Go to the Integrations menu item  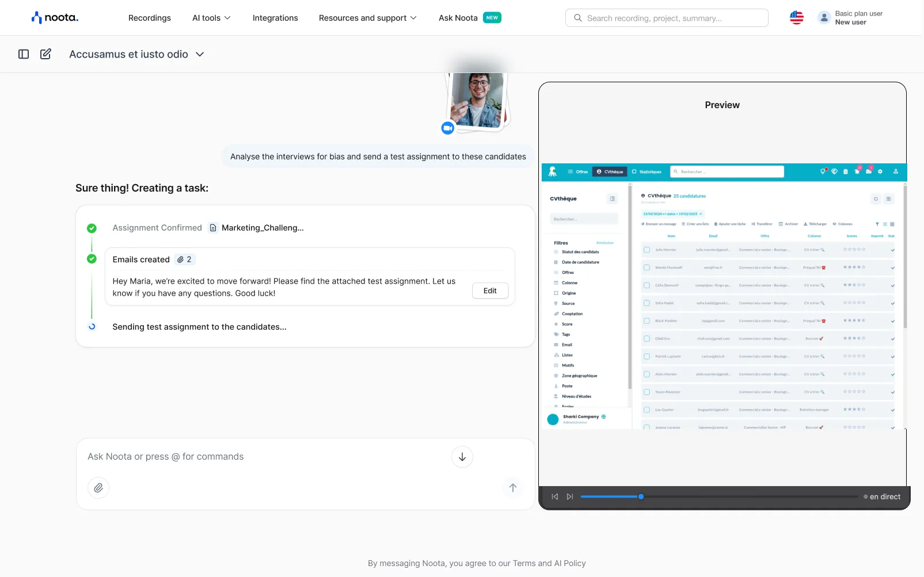[x=275, y=18]
